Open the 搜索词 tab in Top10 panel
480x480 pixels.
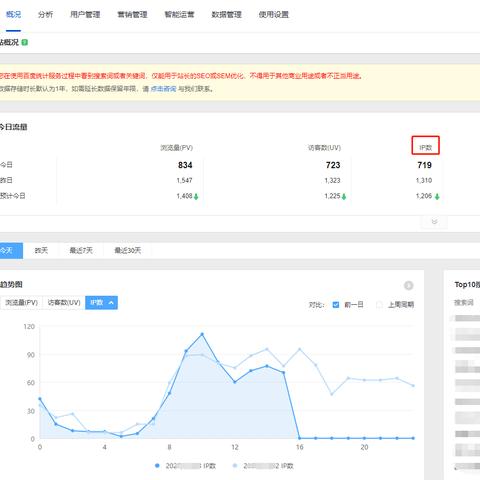pyautogui.click(x=464, y=303)
